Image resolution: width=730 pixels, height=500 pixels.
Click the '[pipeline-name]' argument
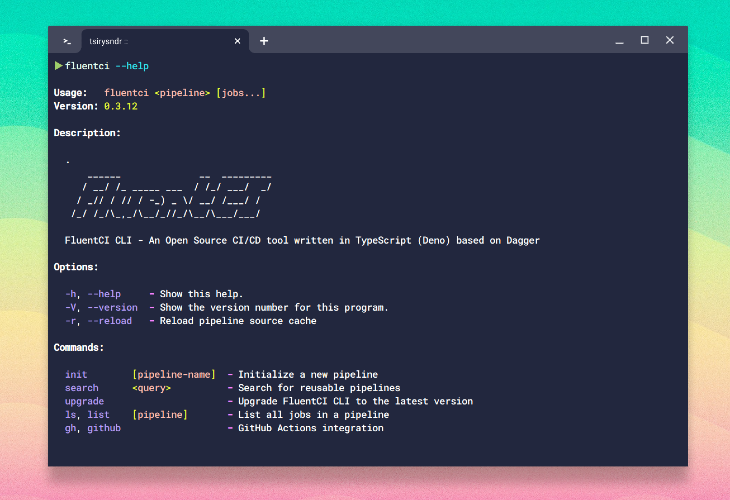[174, 375]
